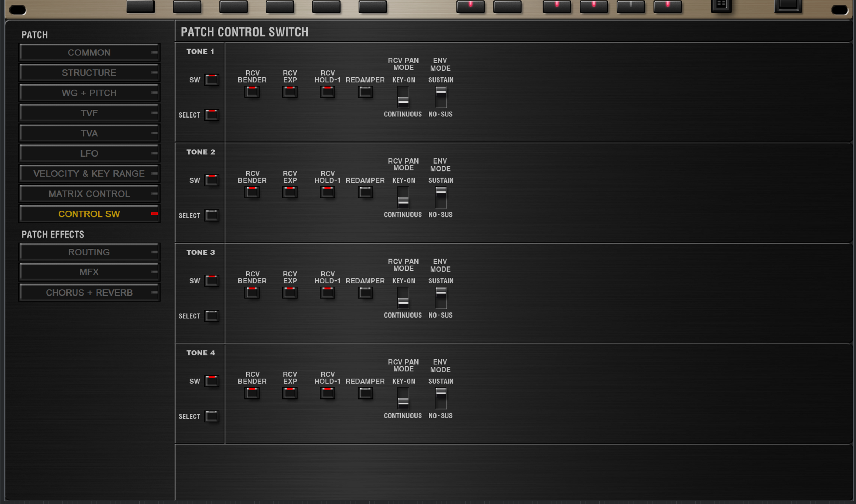
Task: Open CHORUS + REVERB effects page
Action: (x=89, y=293)
